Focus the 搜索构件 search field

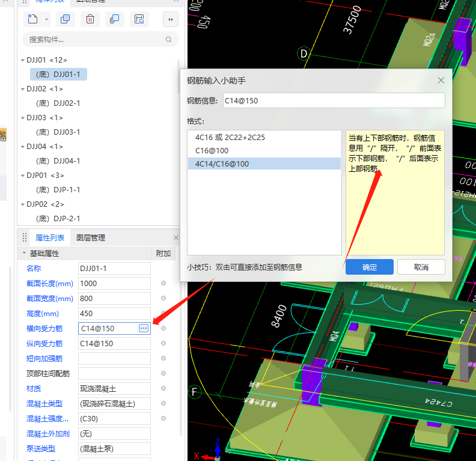[x=100, y=40]
